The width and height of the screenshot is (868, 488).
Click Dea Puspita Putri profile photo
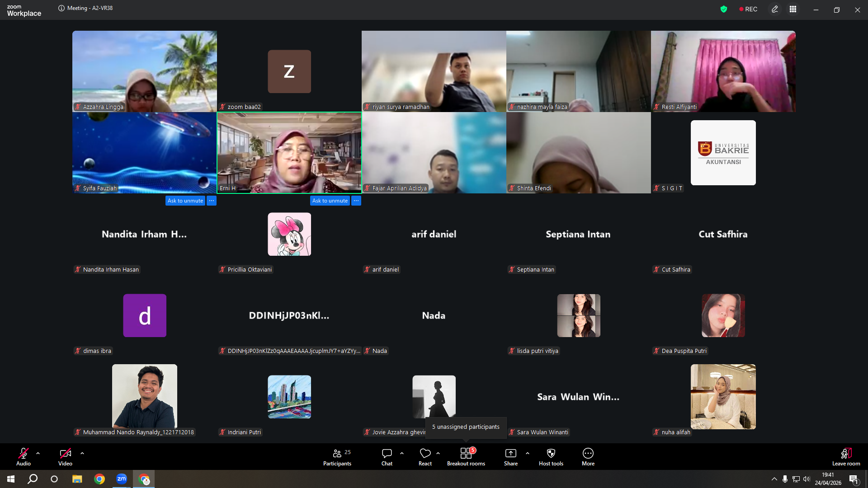coord(723,315)
